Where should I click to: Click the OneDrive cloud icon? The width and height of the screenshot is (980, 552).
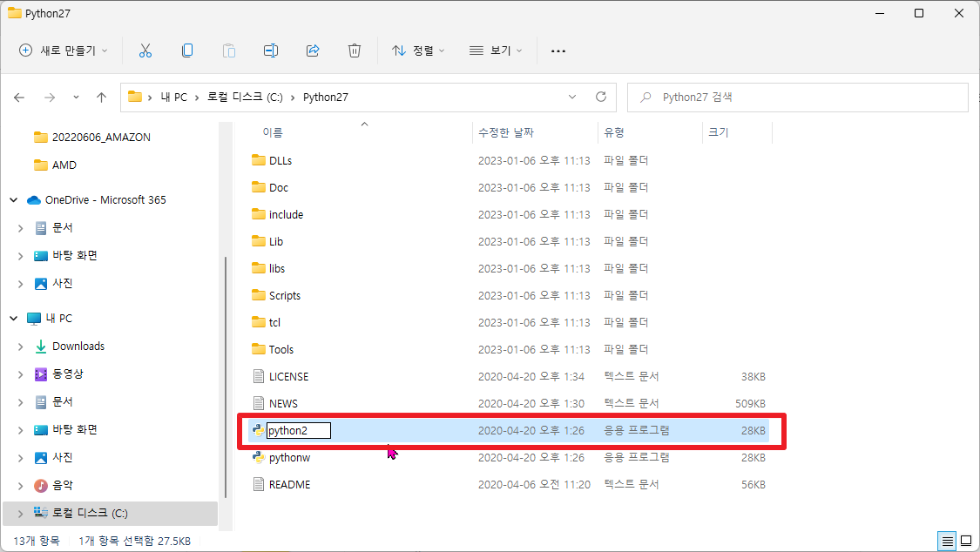tap(34, 200)
